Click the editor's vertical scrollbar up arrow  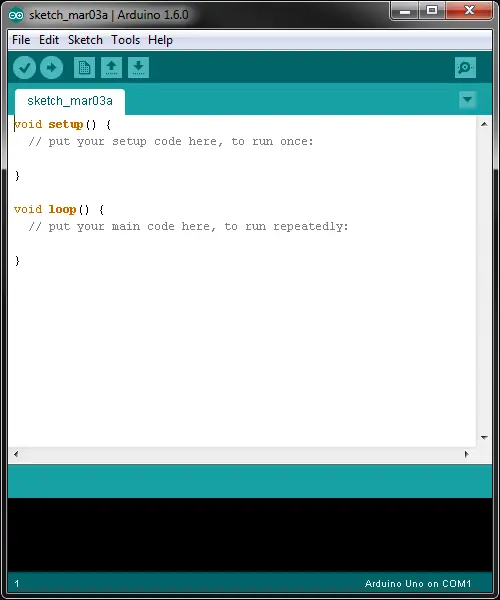pyautogui.click(x=484, y=124)
